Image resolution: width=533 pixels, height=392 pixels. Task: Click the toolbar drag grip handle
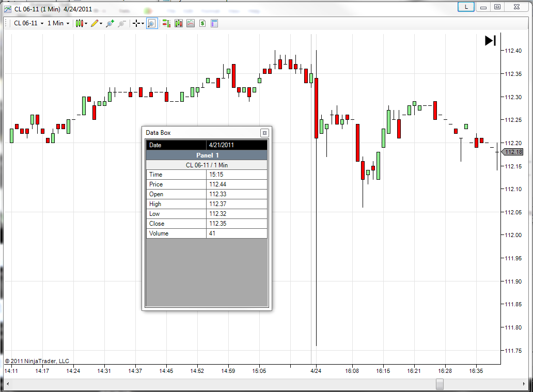7,23
